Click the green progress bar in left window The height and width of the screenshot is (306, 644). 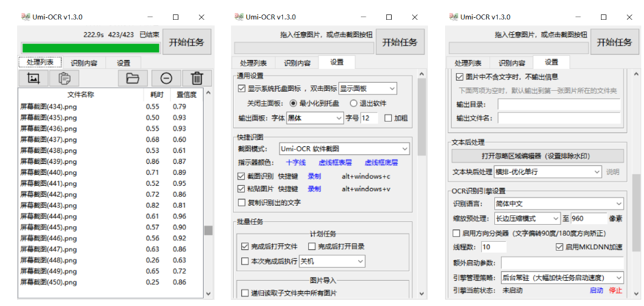point(90,48)
